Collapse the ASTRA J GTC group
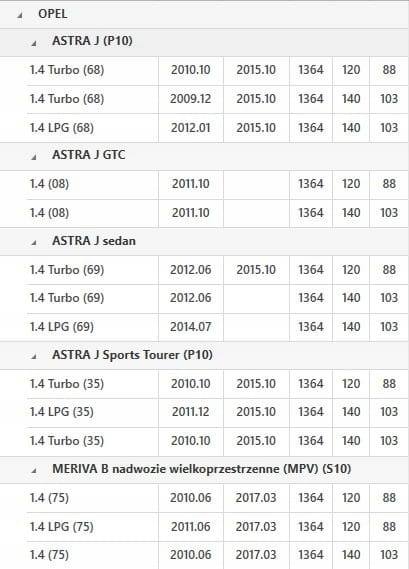The image size is (409, 569). point(34,157)
